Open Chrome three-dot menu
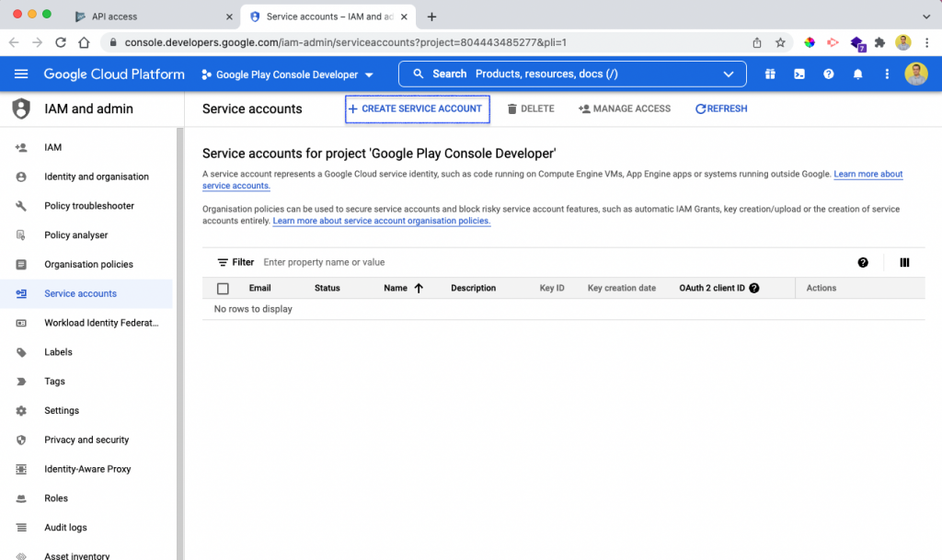 [927, 42]
